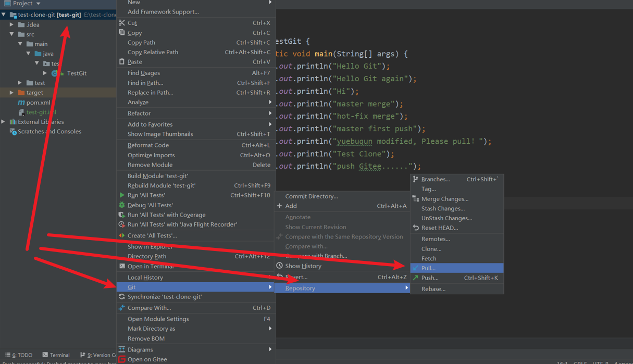Click the bug icon for Debug 'All Tests'

122,205
